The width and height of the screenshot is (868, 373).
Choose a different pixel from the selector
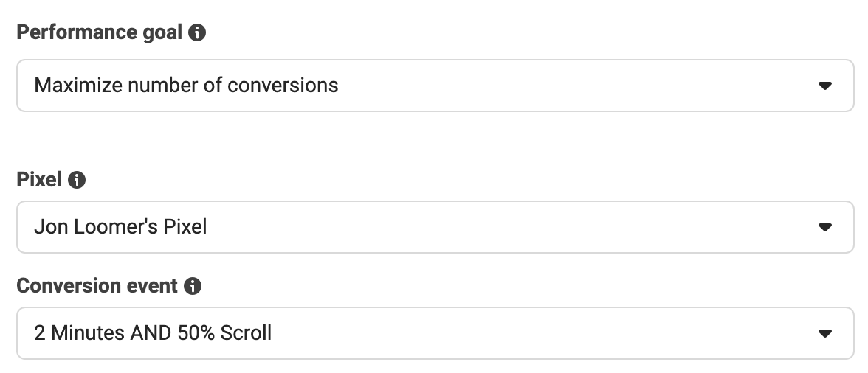tap(435, 227)
